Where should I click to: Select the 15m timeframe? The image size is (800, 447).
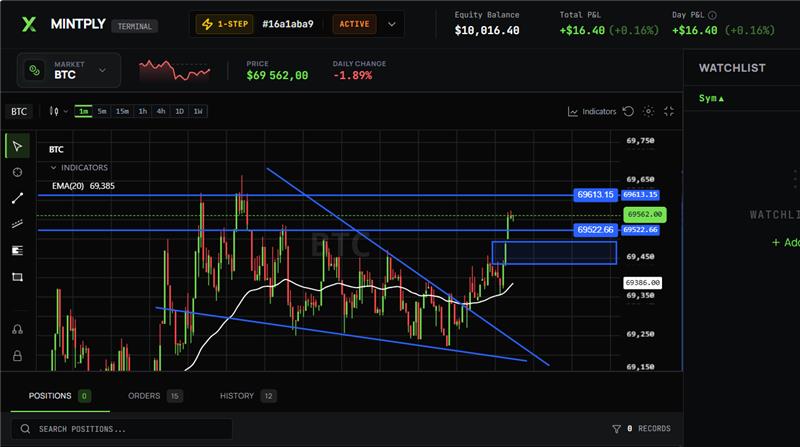click(122, 111)
